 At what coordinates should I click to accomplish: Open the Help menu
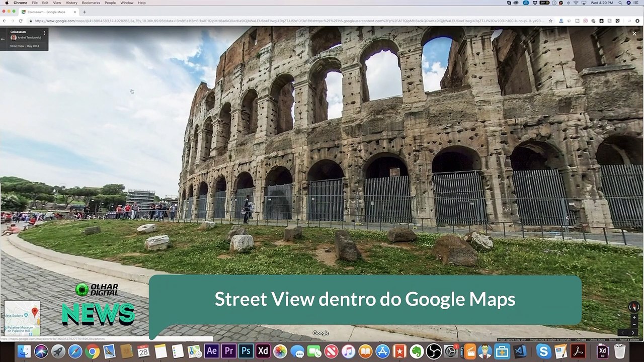(x=142, y=3)
